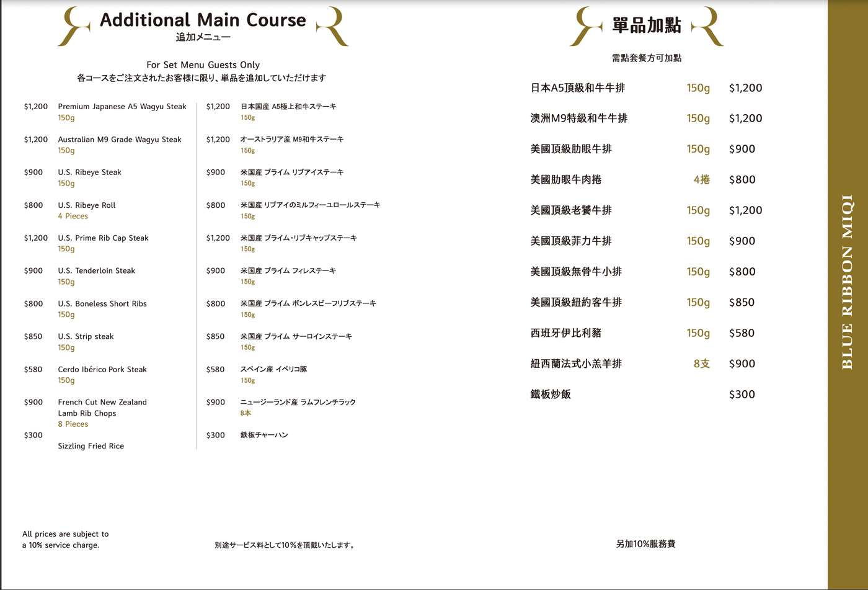
Task: Click '日本国産 A5極上和牛ステーキ' item
Action: click(288, 107)
